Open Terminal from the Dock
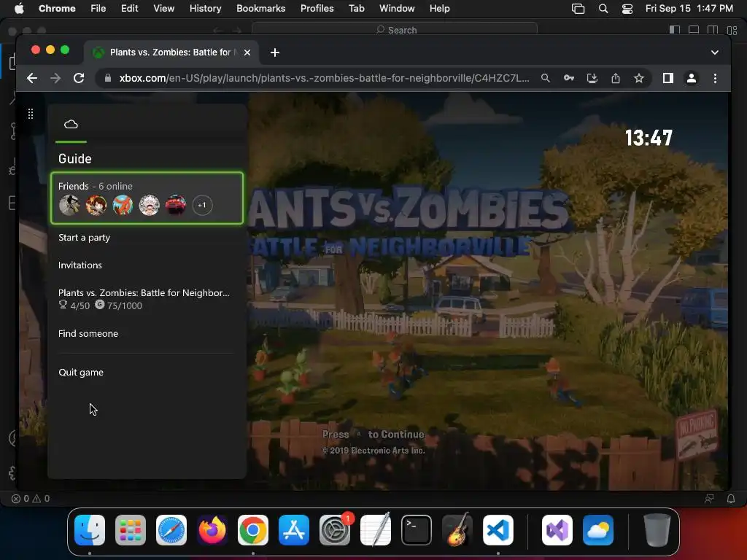This screenshot has height=560, width=747. coord(417,530)
